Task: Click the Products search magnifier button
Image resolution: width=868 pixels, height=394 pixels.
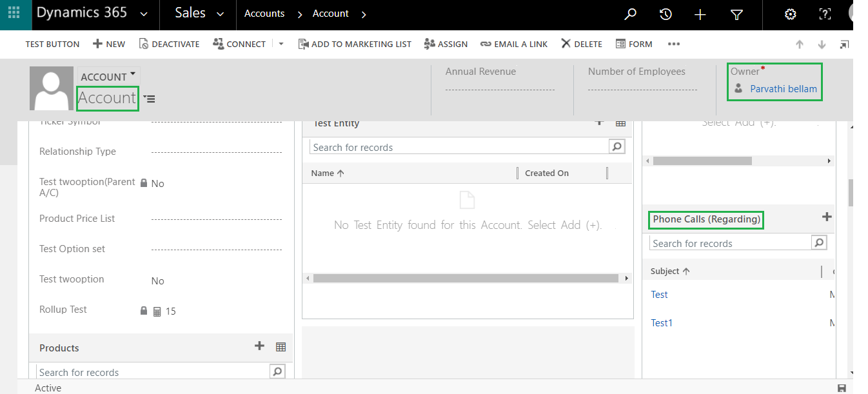Action: (x=277, y=372)
